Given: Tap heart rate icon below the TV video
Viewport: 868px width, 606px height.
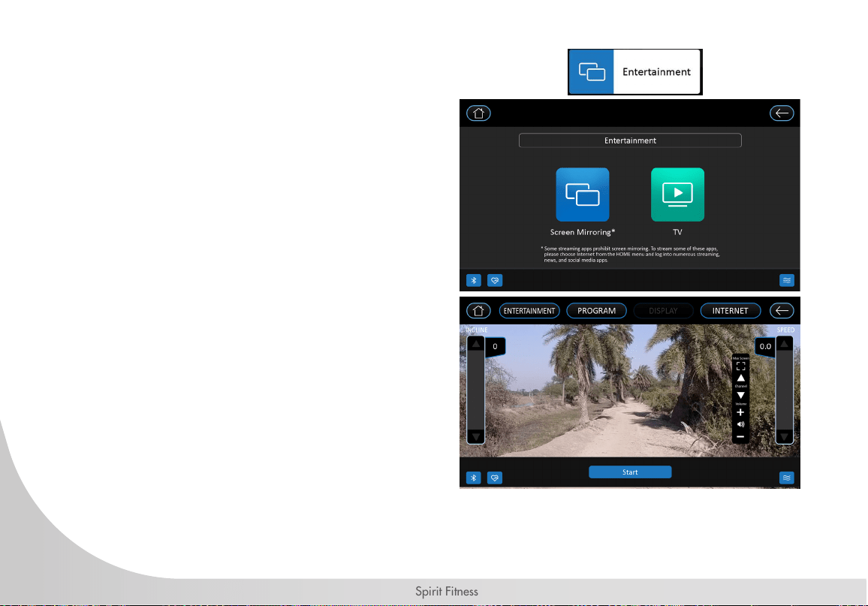Looking at the screenshot, I should tap(495, 478).
